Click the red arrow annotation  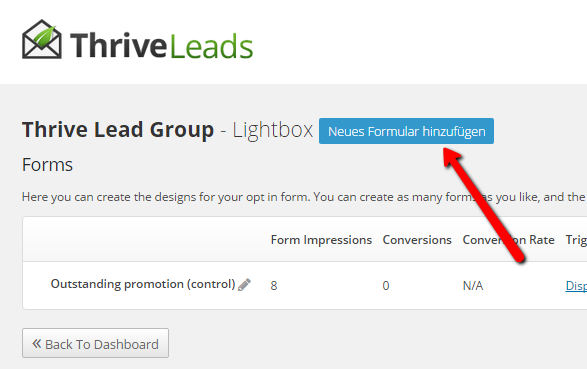click(x=484, y=205)
